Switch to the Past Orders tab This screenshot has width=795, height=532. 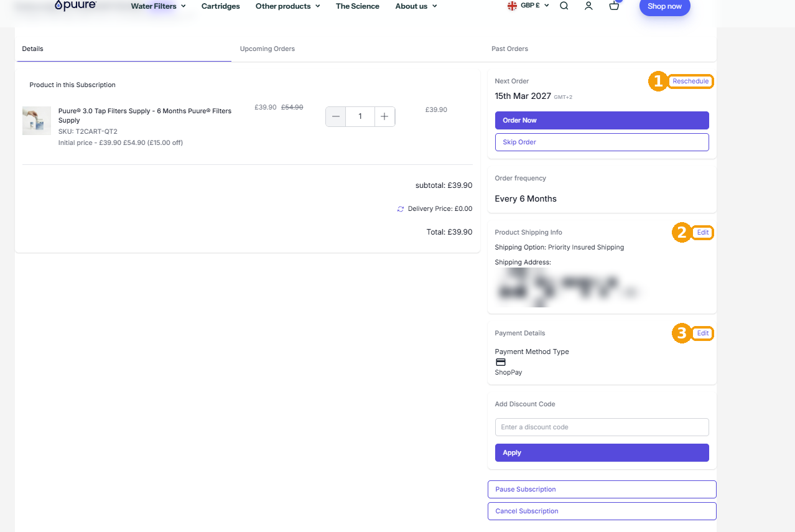[x=509, y=49]
